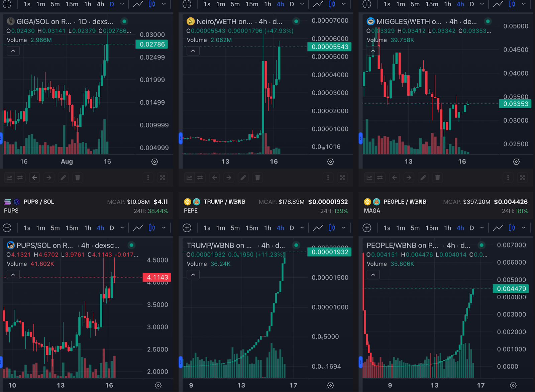Viewport: 535px width, 392px height.
Task: Select D timeframe on TRUMP/WBNB toolbar
Action: (292, 228)
